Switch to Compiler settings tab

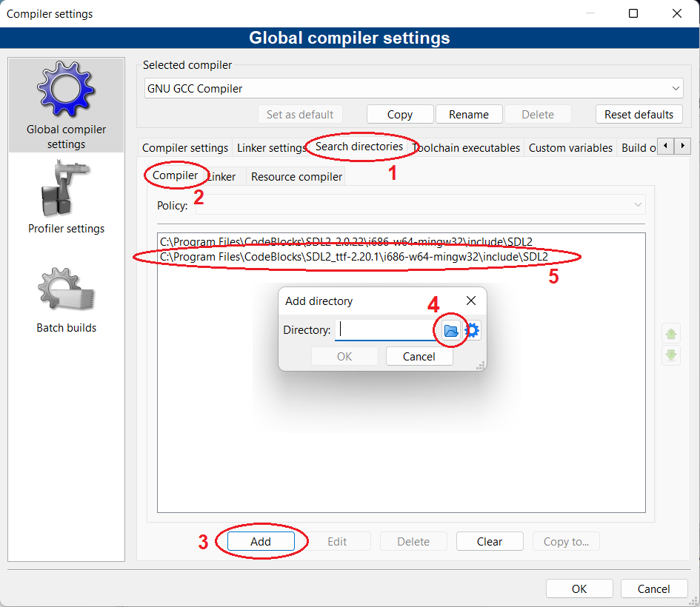(185, 147)
